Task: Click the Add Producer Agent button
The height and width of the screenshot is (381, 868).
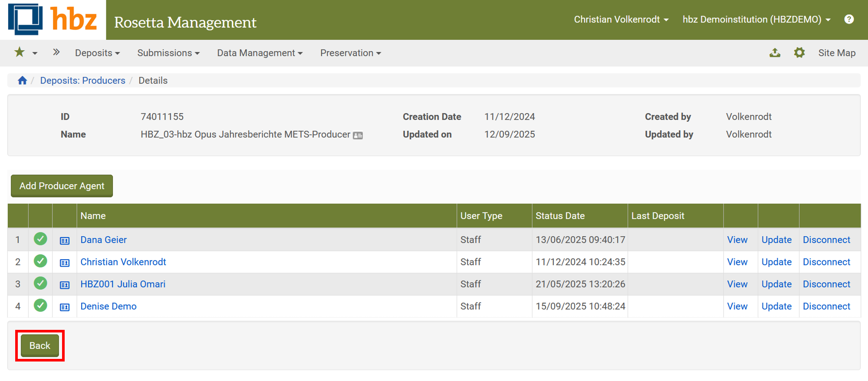Action: (62, 186)
